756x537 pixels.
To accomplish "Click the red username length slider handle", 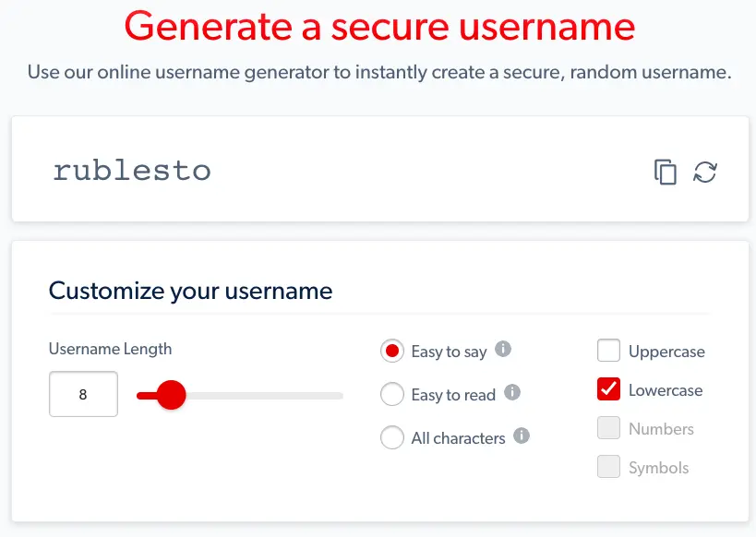I will [x=171, y=396].
